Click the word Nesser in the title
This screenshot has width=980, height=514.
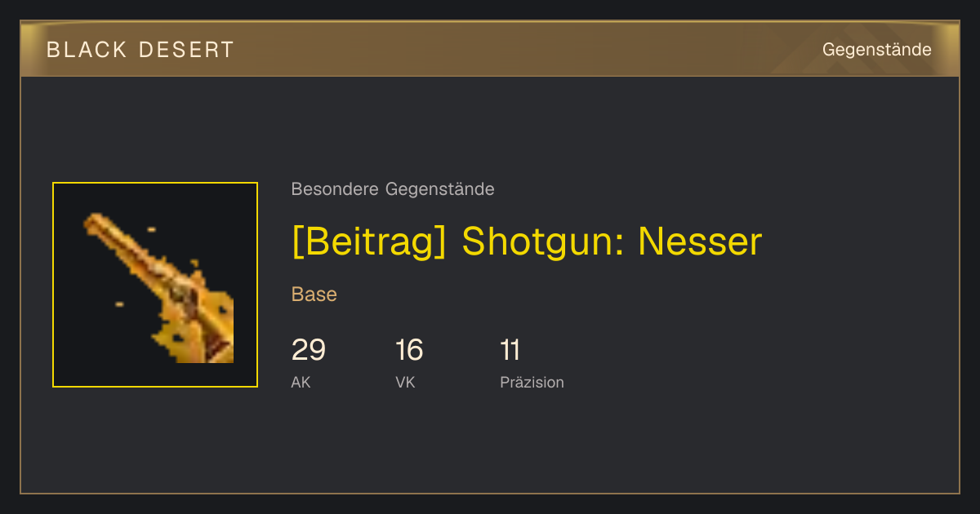[700, 241]
